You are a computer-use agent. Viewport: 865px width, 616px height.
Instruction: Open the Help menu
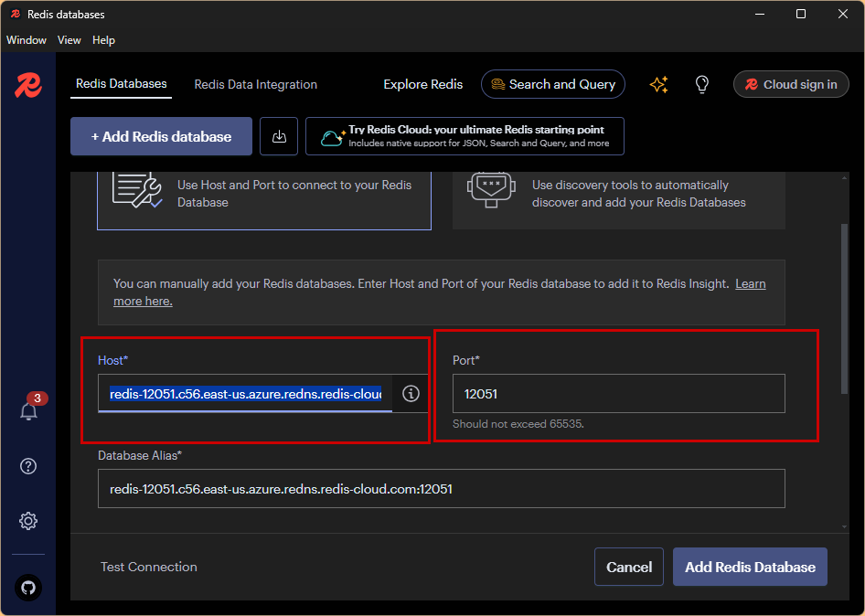pos(103,40)
